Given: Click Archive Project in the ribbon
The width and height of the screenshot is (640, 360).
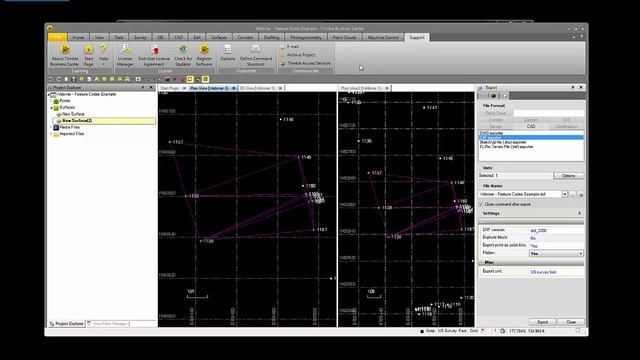Looking at the screenshot, I should 298,55.
